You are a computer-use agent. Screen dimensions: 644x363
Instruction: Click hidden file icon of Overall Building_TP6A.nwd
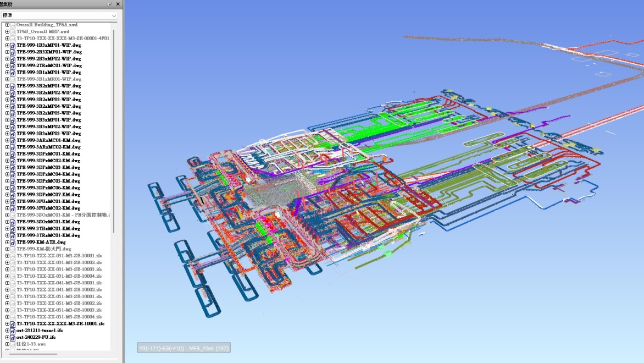13,25
